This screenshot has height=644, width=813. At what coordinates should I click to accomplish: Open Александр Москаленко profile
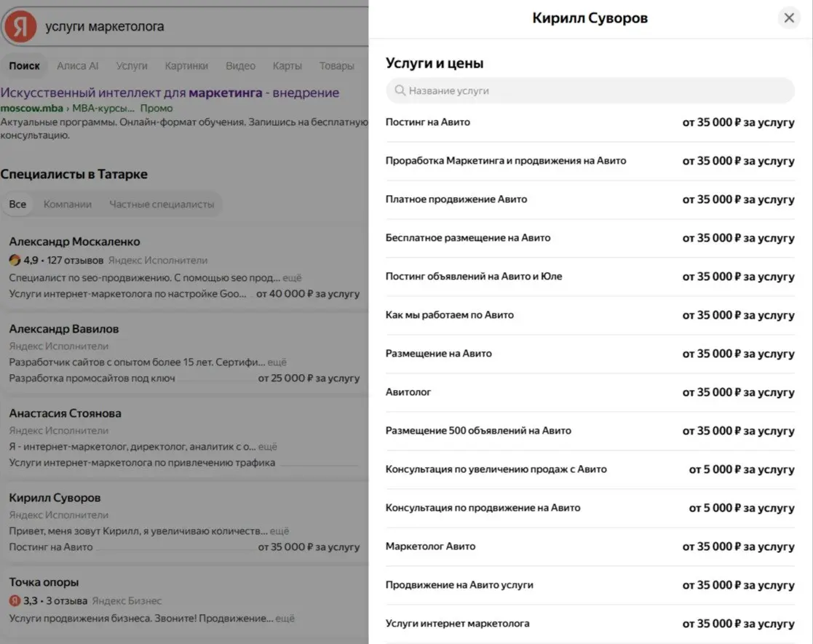click(75, 242)
